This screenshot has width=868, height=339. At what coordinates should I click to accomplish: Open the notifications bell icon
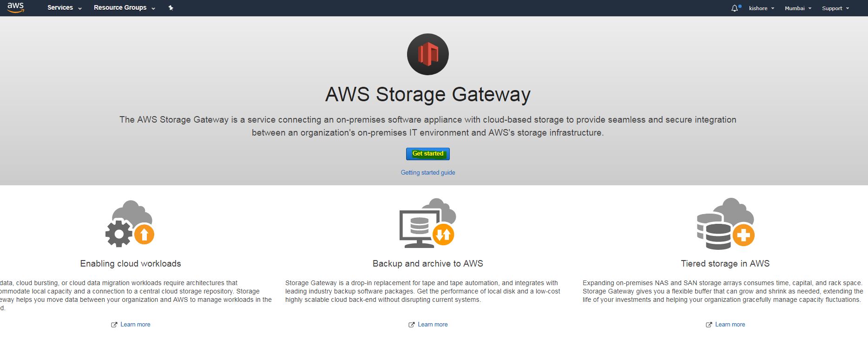tap(735, 8)
